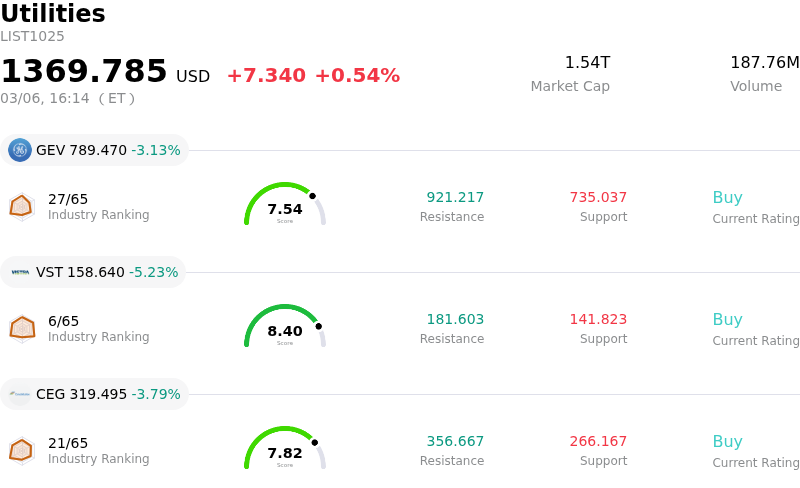Click GEV resistance value 921.217

(x=455, y=198)
